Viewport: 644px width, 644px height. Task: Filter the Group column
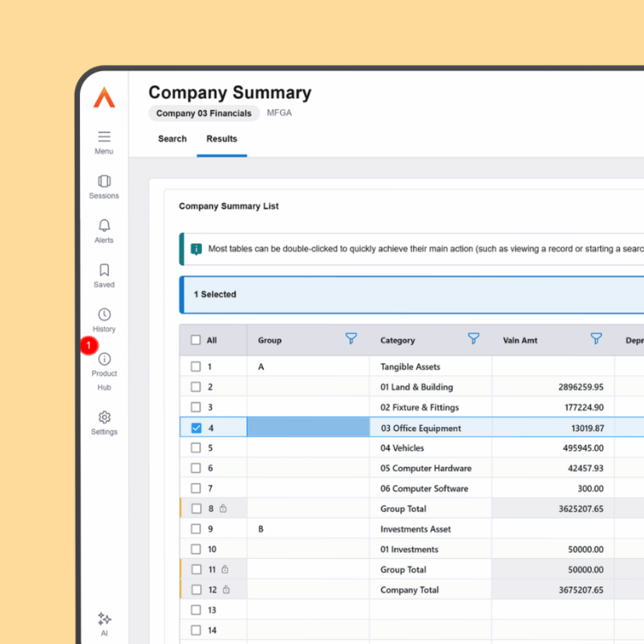pos(351,338)
